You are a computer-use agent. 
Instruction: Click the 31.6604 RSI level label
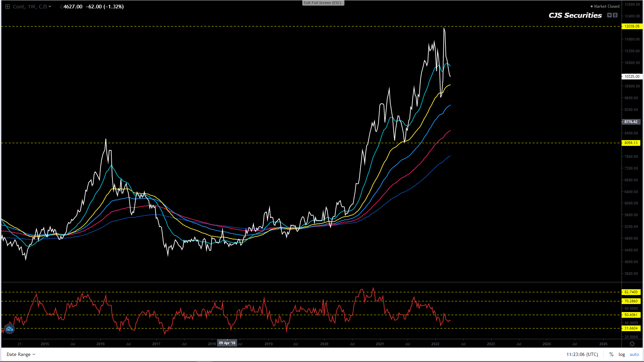coord(631,328)
